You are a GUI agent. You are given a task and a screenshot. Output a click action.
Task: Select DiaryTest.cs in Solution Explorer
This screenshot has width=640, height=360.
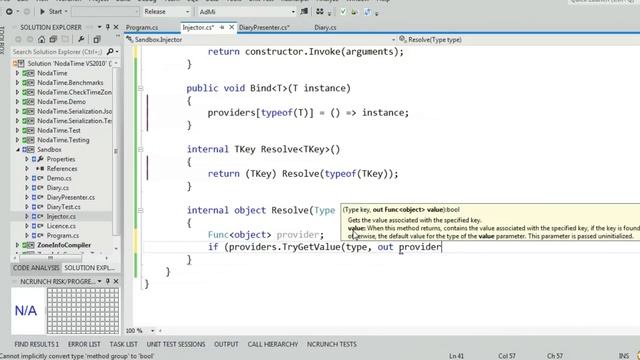[x=63, y=207]
